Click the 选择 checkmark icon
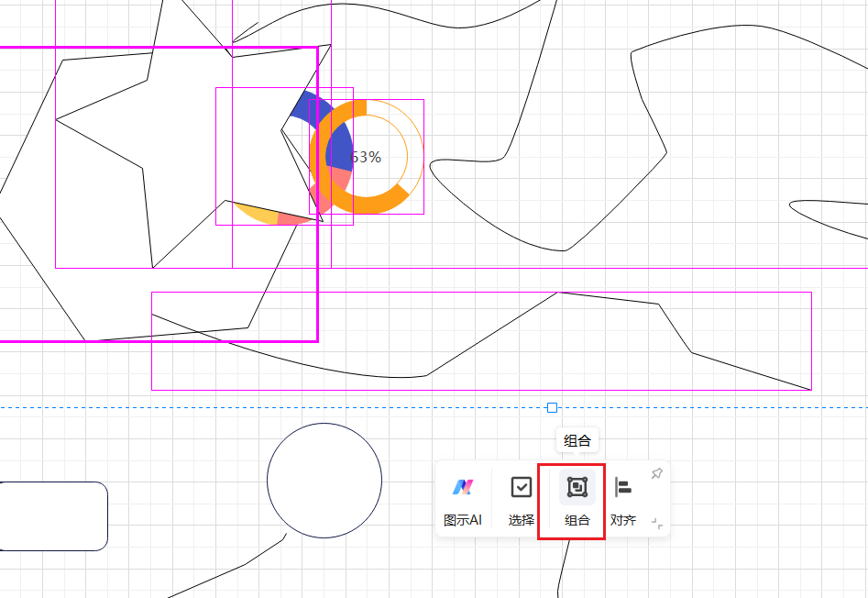 point(522,488)
